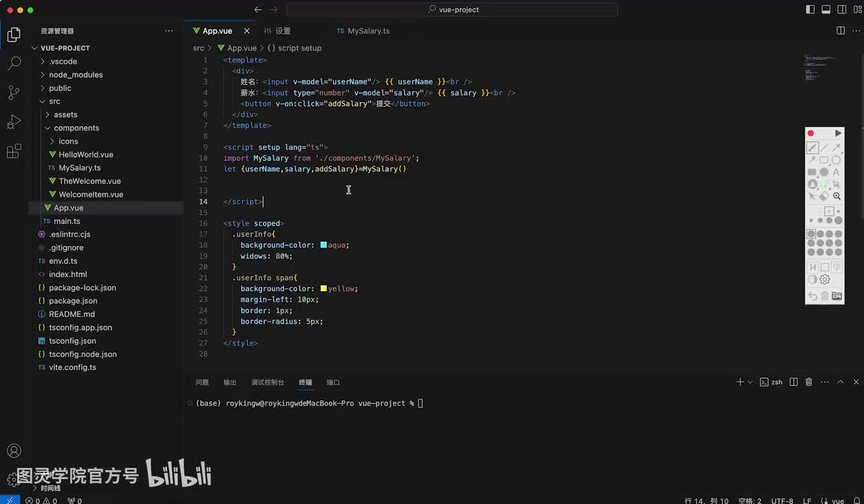Open annotation toolbar gear settings
Screen dimensions: 864x504
coord(825,279)
